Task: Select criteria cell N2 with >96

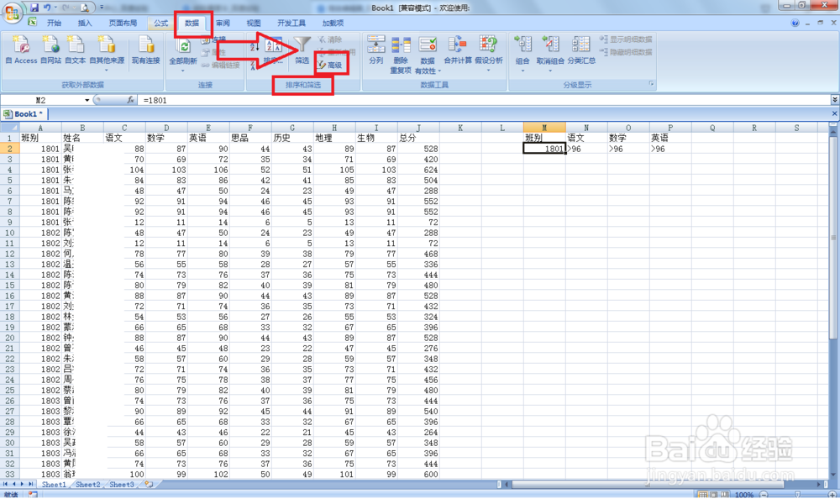Action: click(586, 149)
